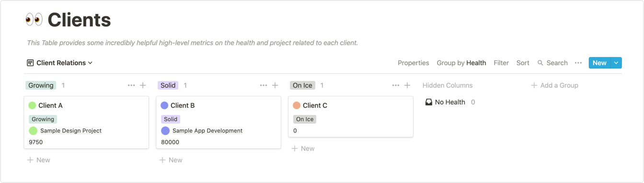Screen dimensions: 644x183
Task: Click the eyes emoji page icon
Action: click(x=34, y=20)
